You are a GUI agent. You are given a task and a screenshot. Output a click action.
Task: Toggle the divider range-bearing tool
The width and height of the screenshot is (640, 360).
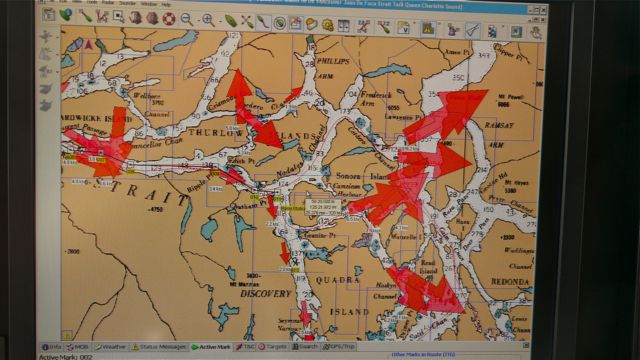[x=473, y=30]
